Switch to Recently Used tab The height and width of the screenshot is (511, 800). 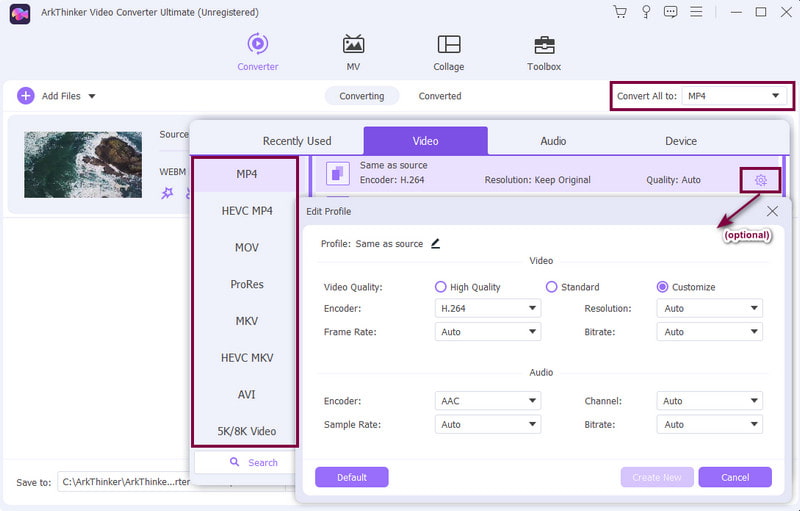pyautogui.click(x=297, y=141)
